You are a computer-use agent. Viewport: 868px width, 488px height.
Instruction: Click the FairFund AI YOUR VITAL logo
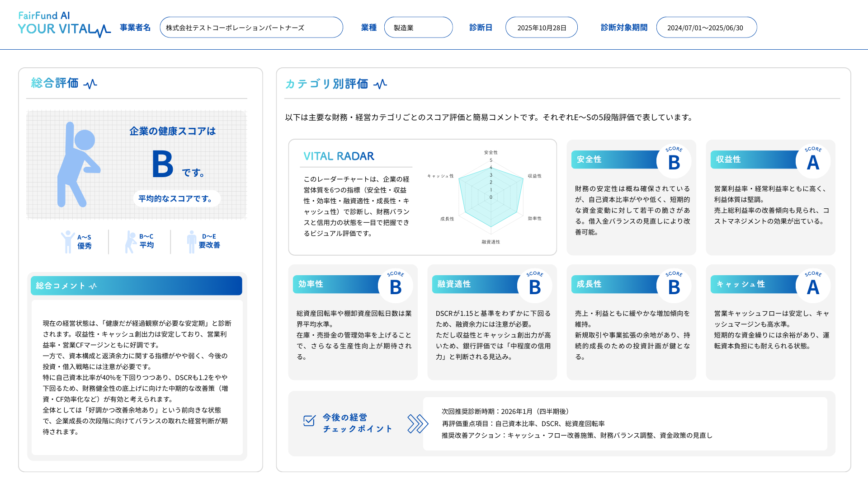(x=63, y=23)
